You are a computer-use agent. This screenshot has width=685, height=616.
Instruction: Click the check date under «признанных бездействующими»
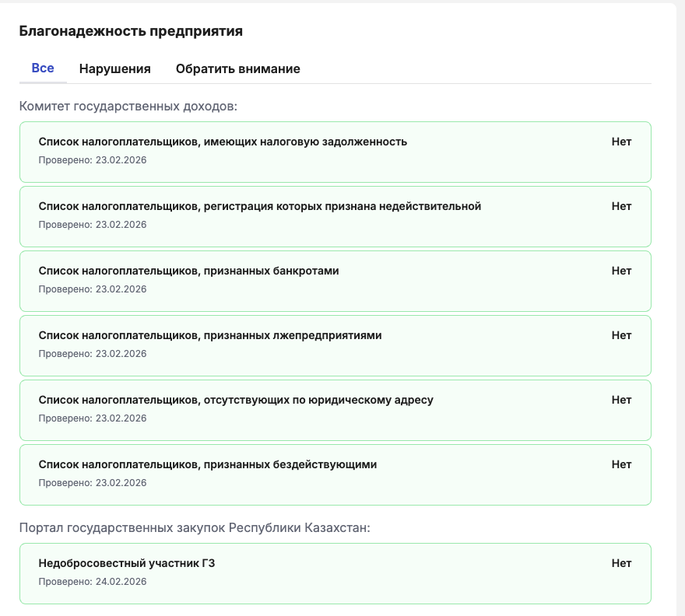[x=93, y=482]
